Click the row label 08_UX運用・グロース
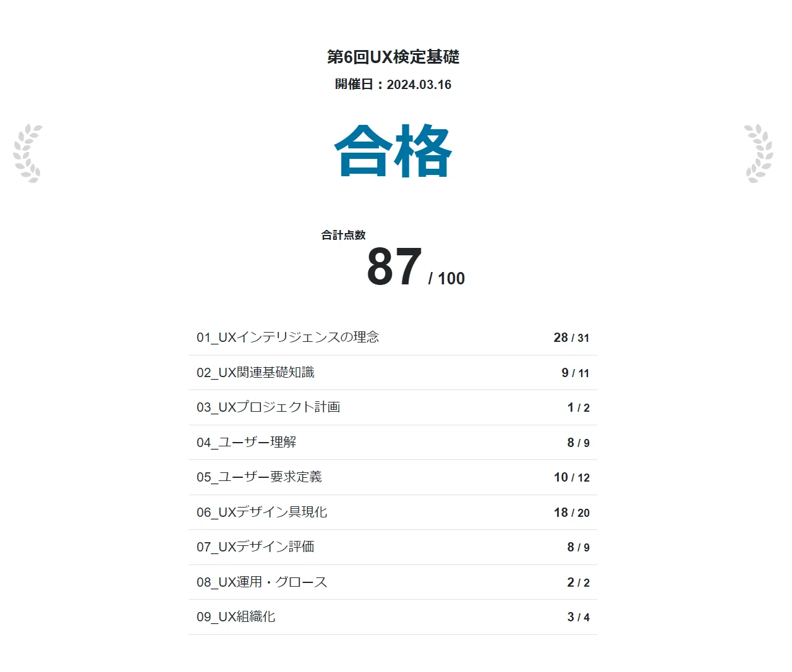792x672 pixels. point(262,582)
